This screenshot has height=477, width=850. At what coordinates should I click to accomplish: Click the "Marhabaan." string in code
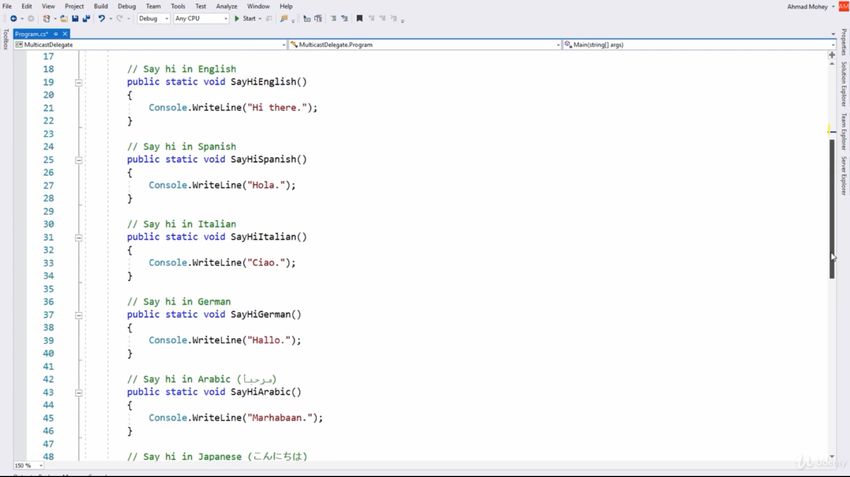point(280,418)
